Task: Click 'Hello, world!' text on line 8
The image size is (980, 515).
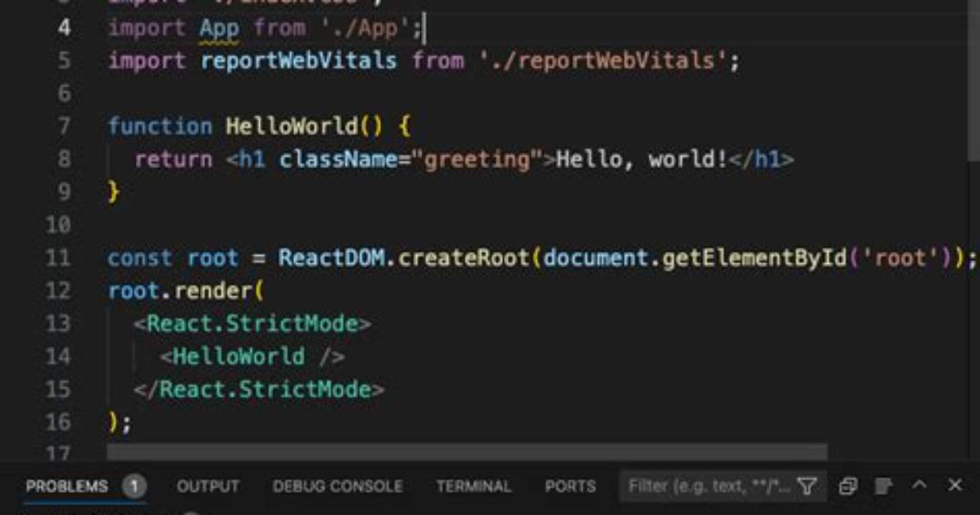Action: click(x=642, y=160)
